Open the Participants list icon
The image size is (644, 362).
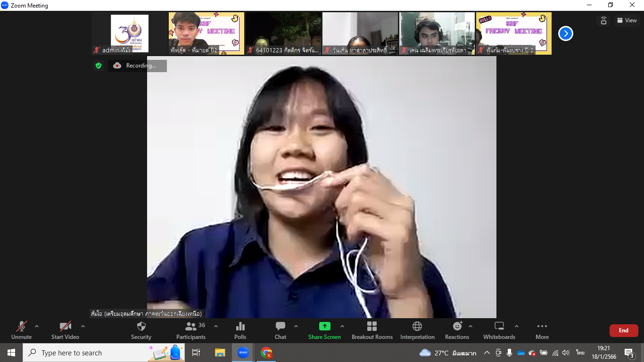(x=191, y=326)
